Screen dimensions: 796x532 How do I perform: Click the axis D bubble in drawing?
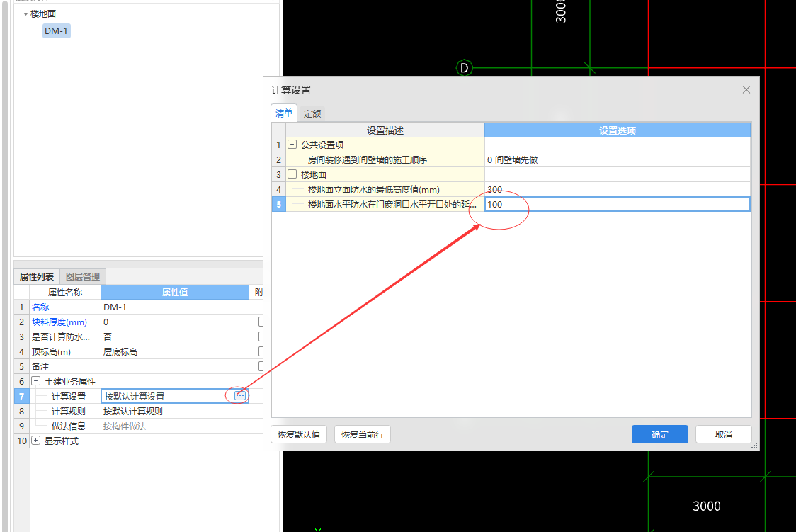[464, 67]
